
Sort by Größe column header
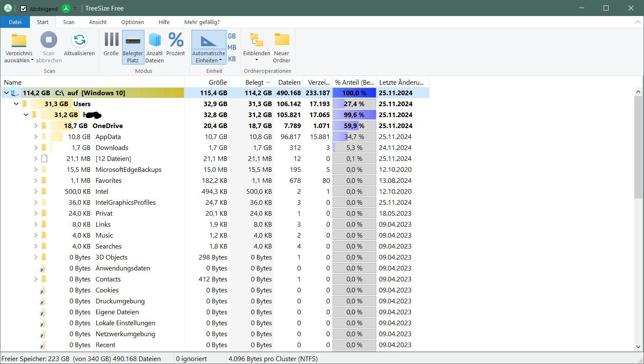[x=207, y=82]
